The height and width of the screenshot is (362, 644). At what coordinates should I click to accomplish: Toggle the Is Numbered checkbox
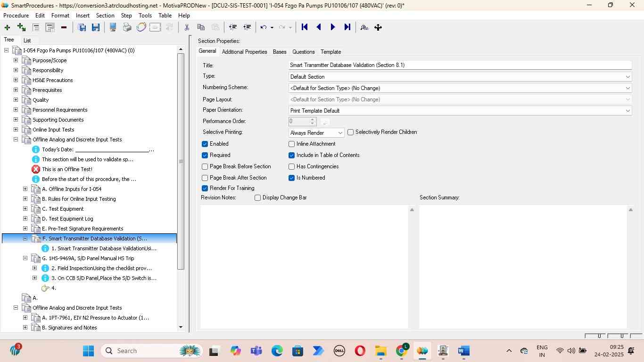coord(291,178)
